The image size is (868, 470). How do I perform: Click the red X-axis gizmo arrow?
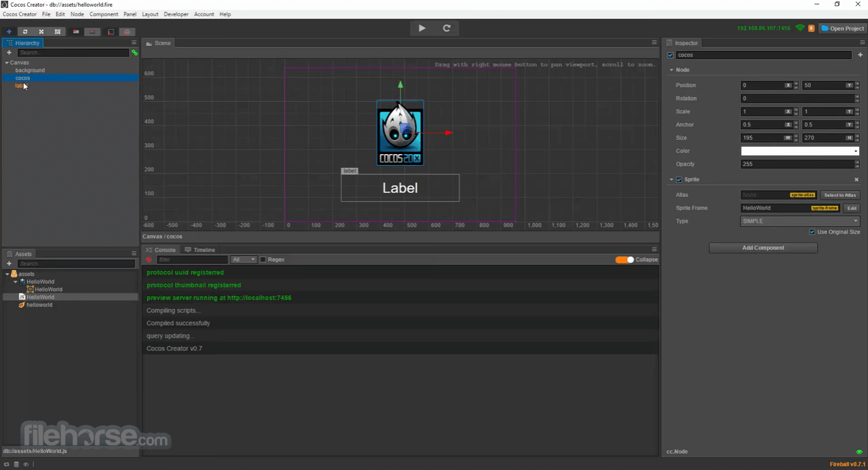pyautogui.click(x=449, y=132)
